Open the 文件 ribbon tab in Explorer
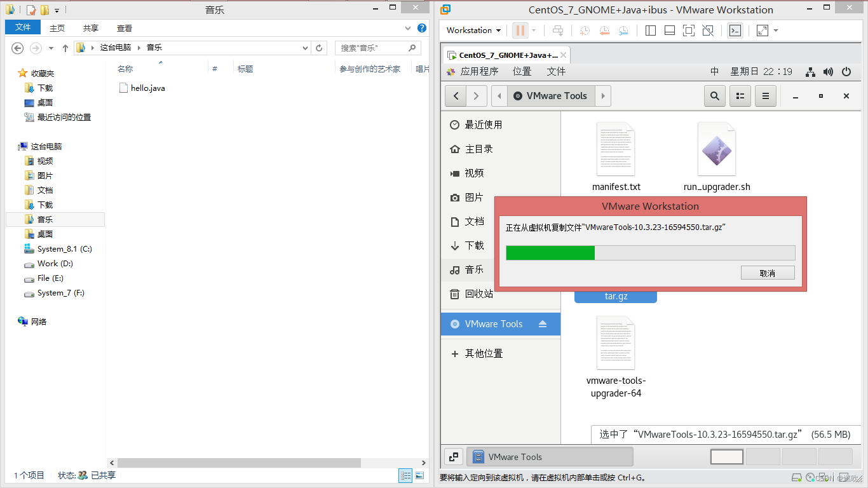This screenshot has width=868, height=488. 23,27
